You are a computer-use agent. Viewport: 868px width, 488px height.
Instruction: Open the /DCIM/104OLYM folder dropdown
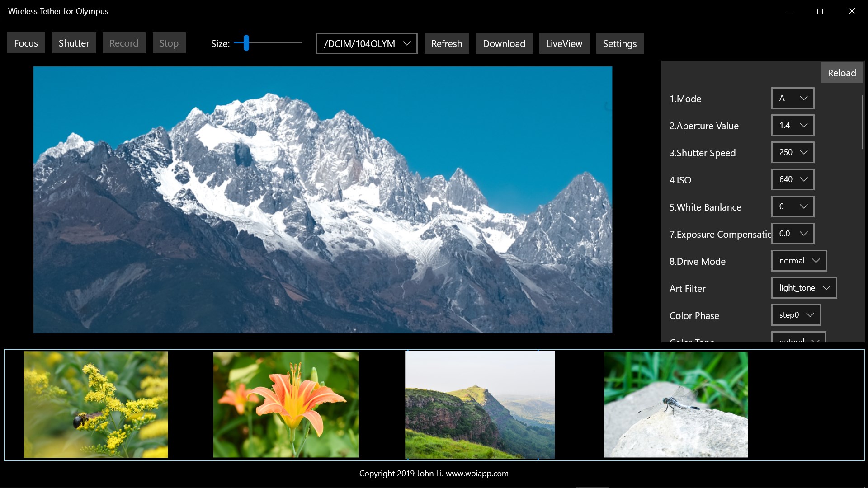[x=366, y=43]
